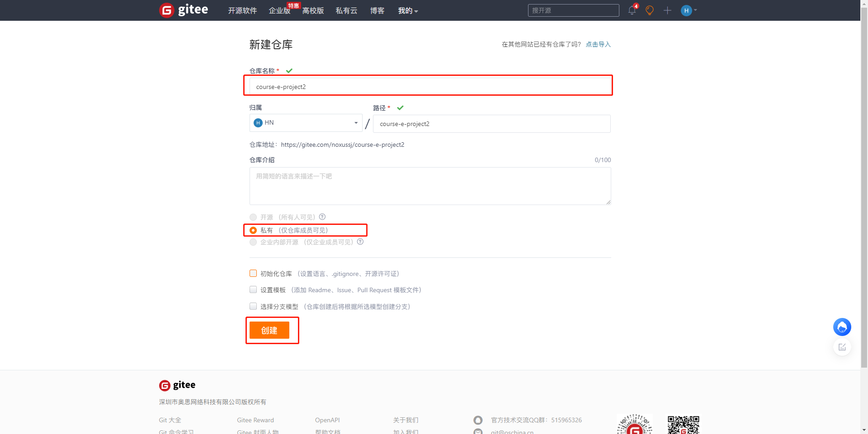Select the 企业内部开源 radio option
Image resolution: width=868 pixels, height=434 pixels.
[253, 242]
